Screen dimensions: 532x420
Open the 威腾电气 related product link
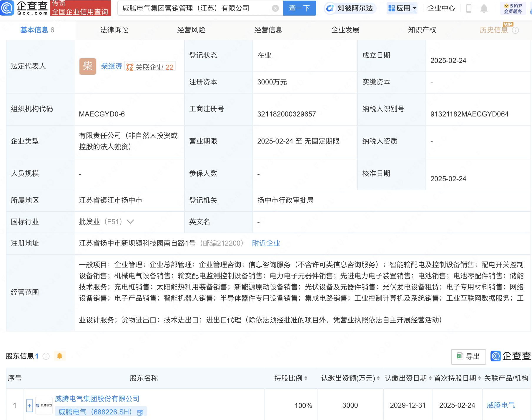click(501, 405)
